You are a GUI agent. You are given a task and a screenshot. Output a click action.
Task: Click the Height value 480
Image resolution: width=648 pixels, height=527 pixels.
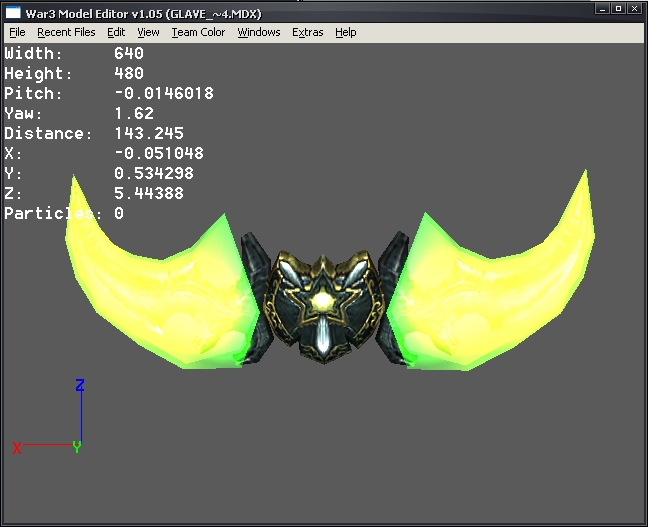[129, 73]
